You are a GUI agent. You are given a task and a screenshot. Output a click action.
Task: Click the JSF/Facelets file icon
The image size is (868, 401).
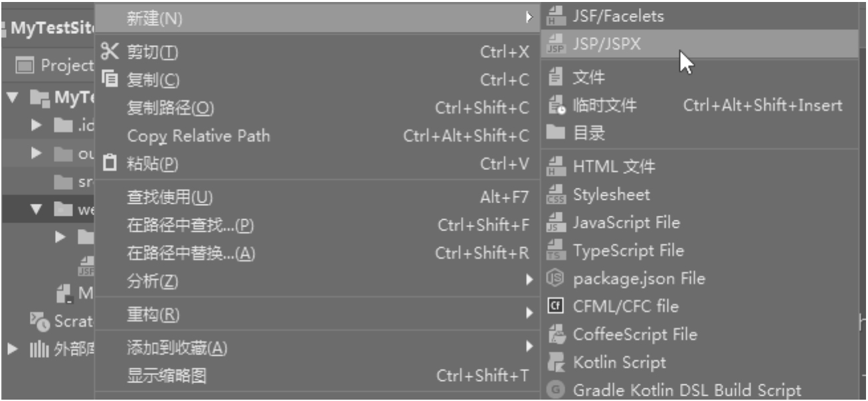click(x=555, y=17)
